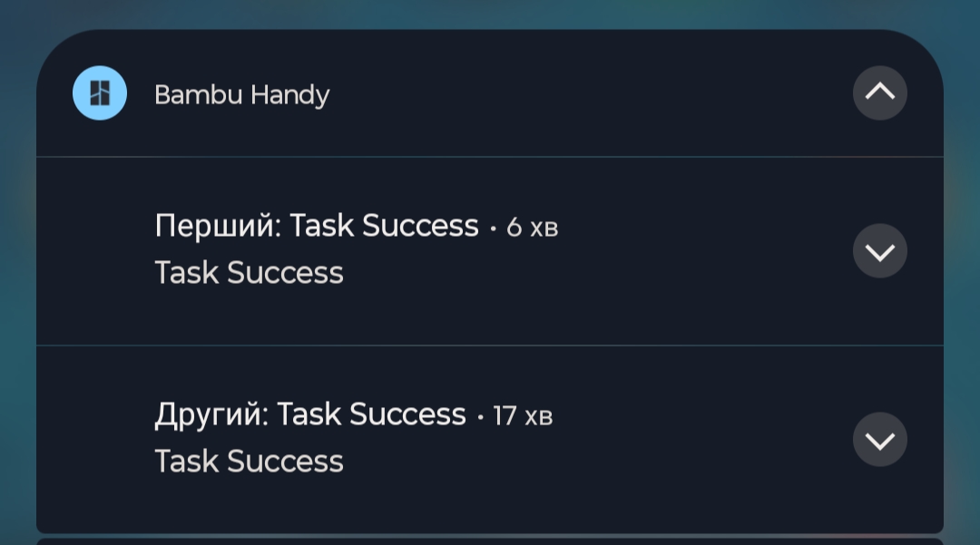Screen dimensions: 980x545
Task: Expand the Другий Task Success notification
Action: click(x=879, y=440)
